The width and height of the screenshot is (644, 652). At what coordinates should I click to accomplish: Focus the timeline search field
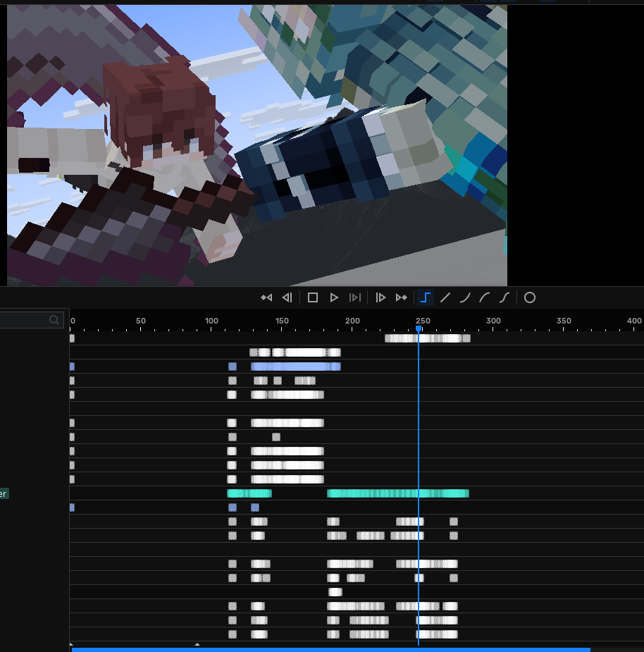point(32,320)
